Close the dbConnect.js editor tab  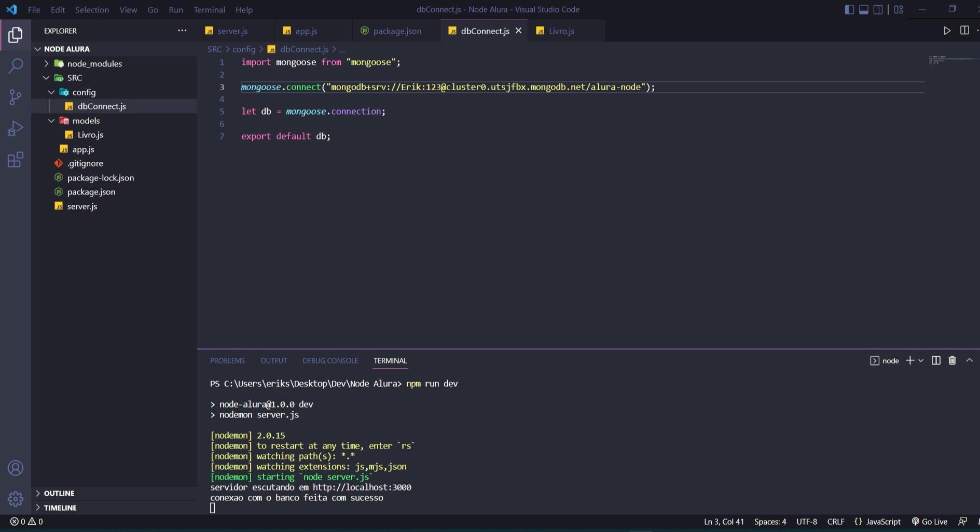[518, 31]
